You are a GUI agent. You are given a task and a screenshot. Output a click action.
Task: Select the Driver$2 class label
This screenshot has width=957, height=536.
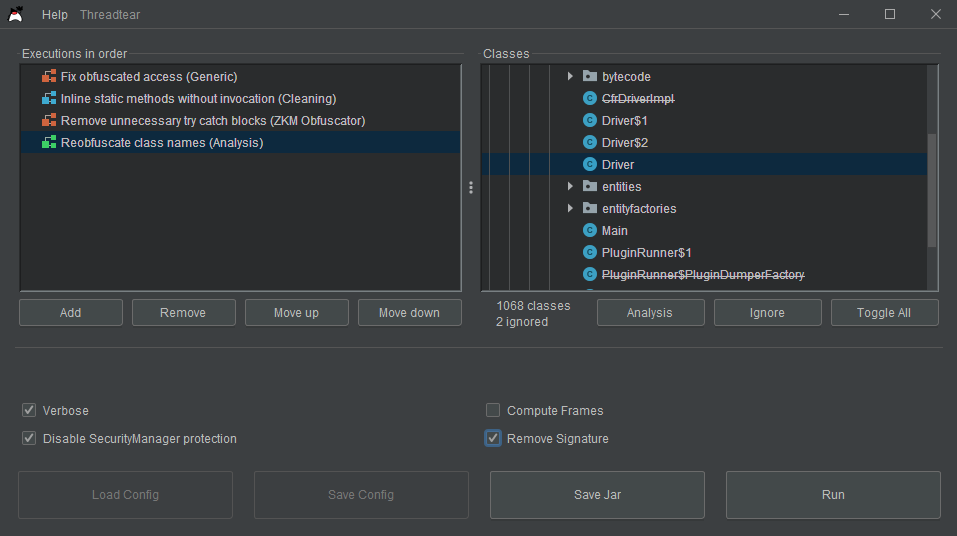(x=624, y=142)
